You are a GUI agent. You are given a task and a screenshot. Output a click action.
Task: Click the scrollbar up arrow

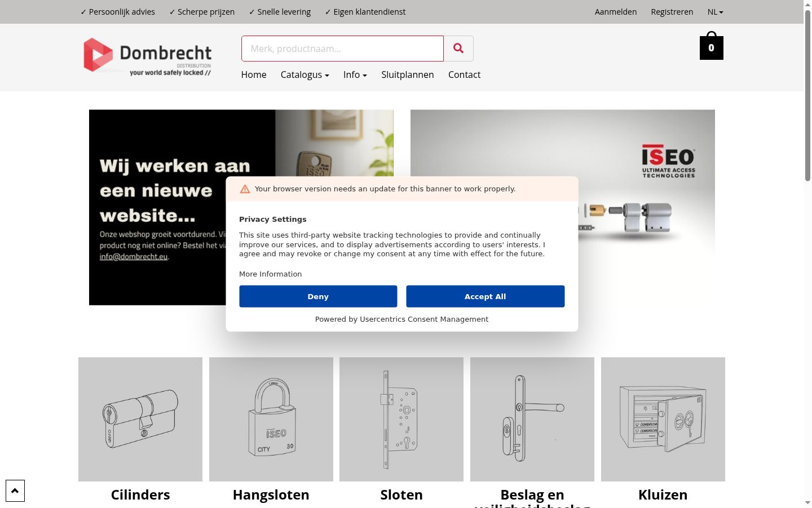[807, 4]
